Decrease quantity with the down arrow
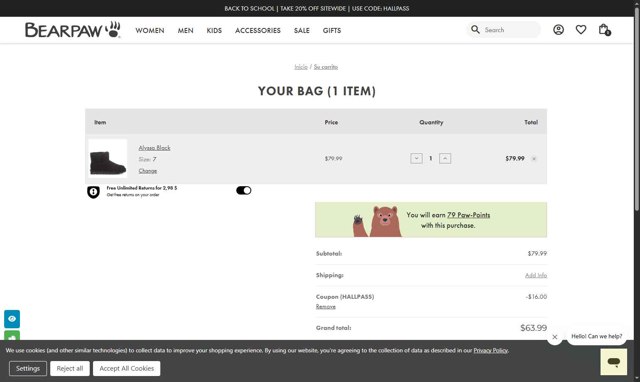This screenshot has height=382, width=640. pos(416,158)
